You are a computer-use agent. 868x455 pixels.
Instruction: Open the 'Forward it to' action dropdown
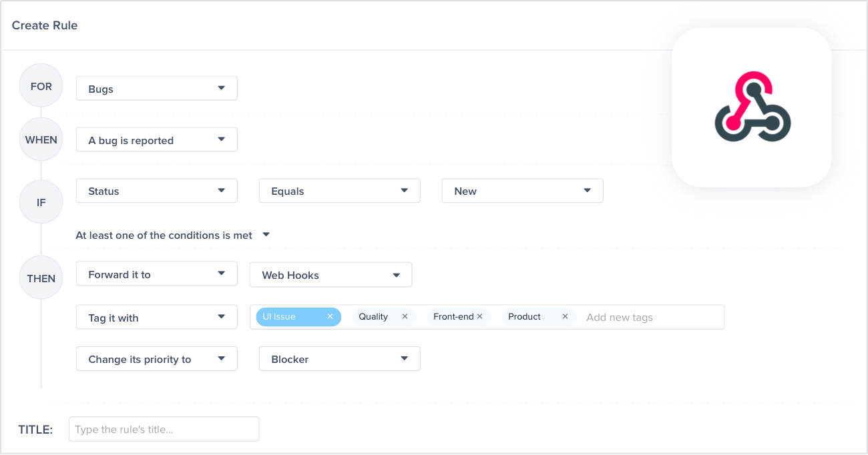point(156,274)
